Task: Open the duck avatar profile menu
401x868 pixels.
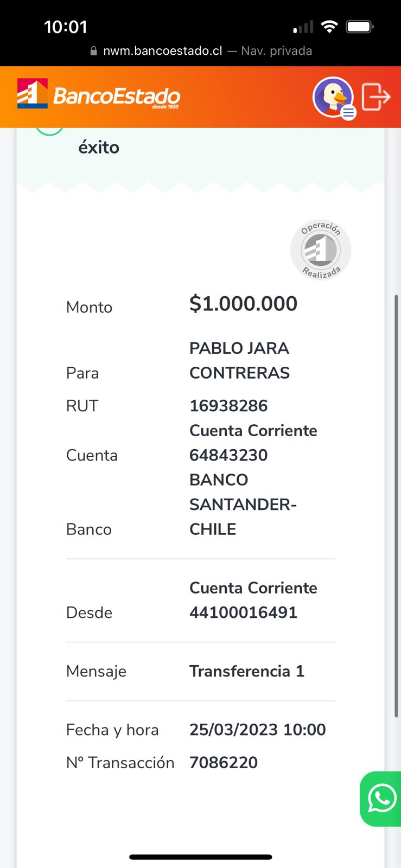Action: 332,97
